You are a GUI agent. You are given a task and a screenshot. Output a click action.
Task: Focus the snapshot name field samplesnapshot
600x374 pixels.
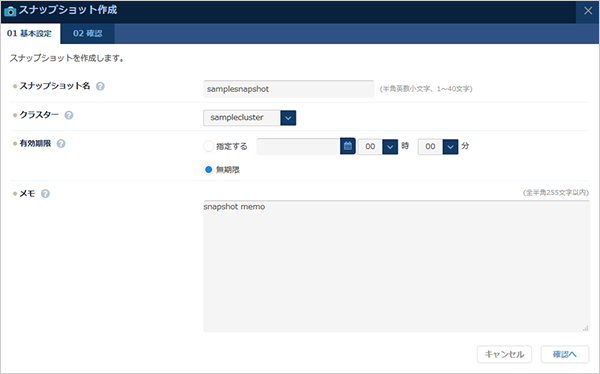(289, 89)
